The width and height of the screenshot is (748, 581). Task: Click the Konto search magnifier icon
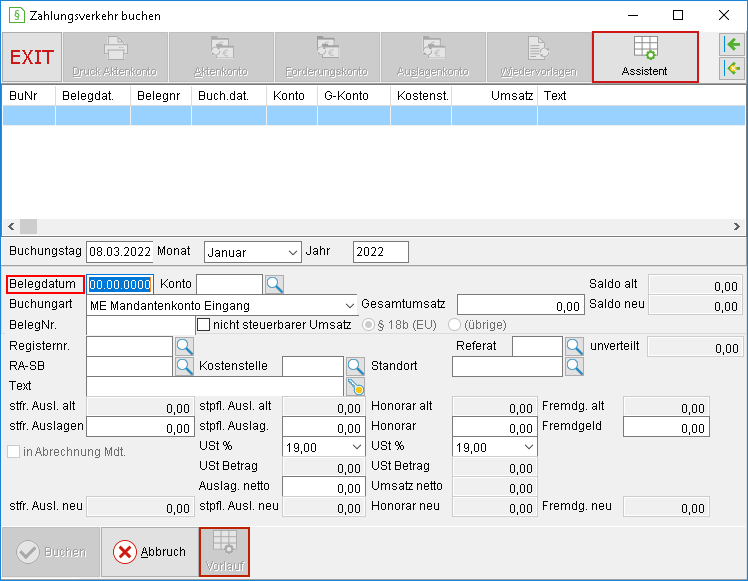pyautogui.click(x=274, y=284)
